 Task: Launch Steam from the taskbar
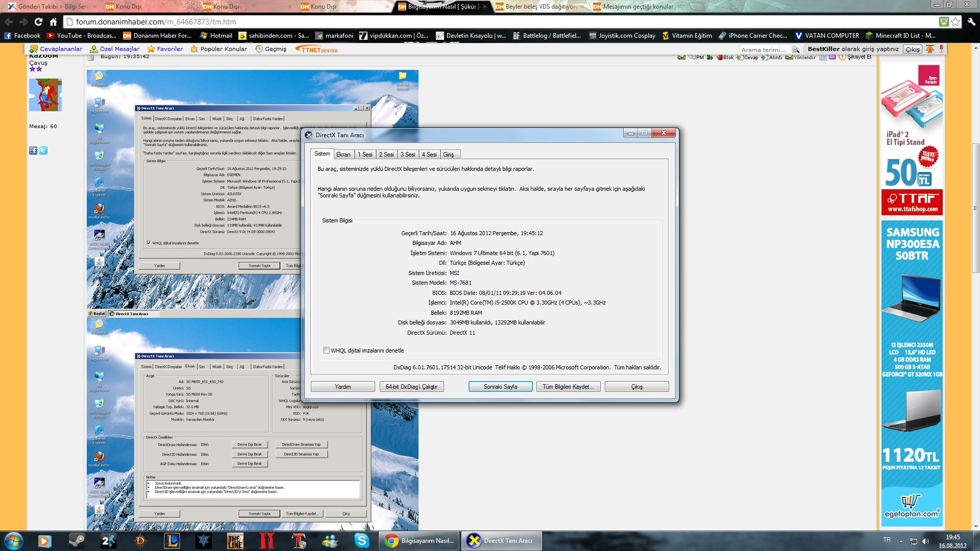(x=77, y=541)
